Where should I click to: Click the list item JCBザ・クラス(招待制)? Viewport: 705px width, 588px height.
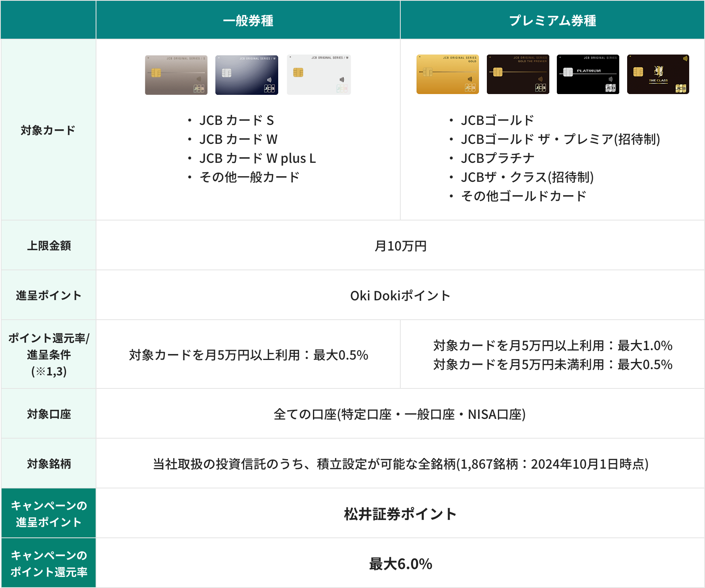[527, 177]
